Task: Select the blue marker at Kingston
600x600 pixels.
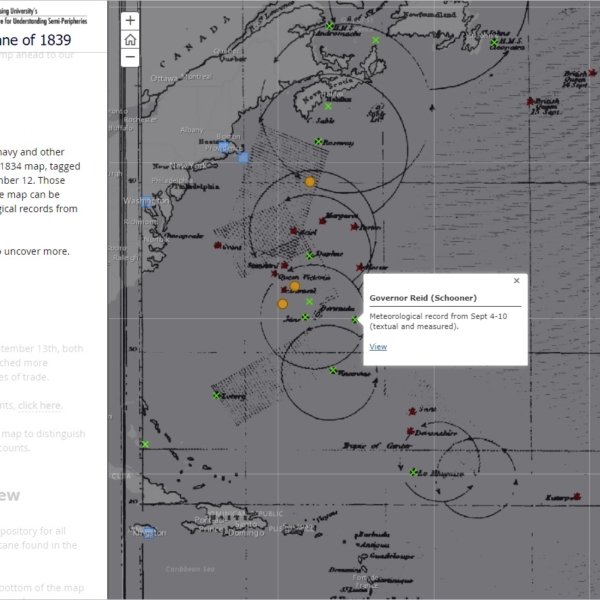Action: pyautogui.click(x=148, y=532)
